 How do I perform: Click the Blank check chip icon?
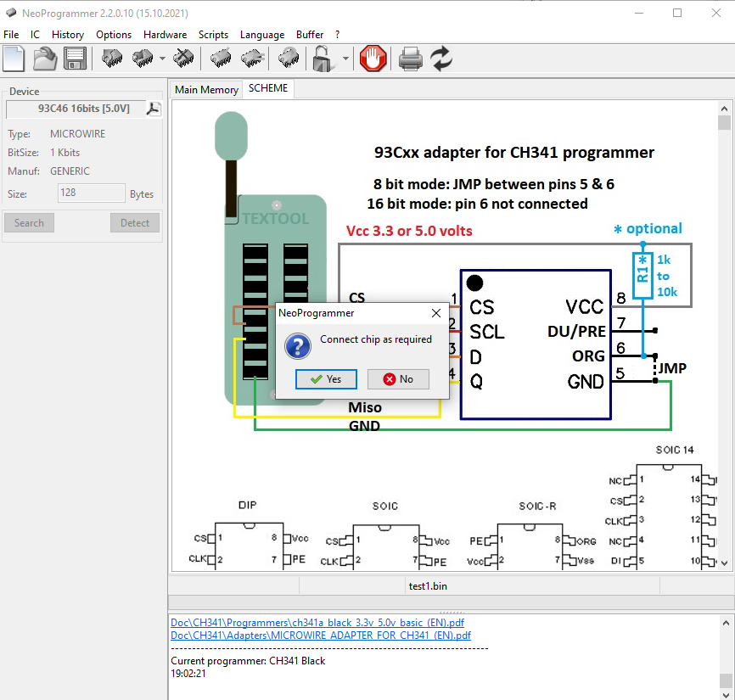click(221, 59)
